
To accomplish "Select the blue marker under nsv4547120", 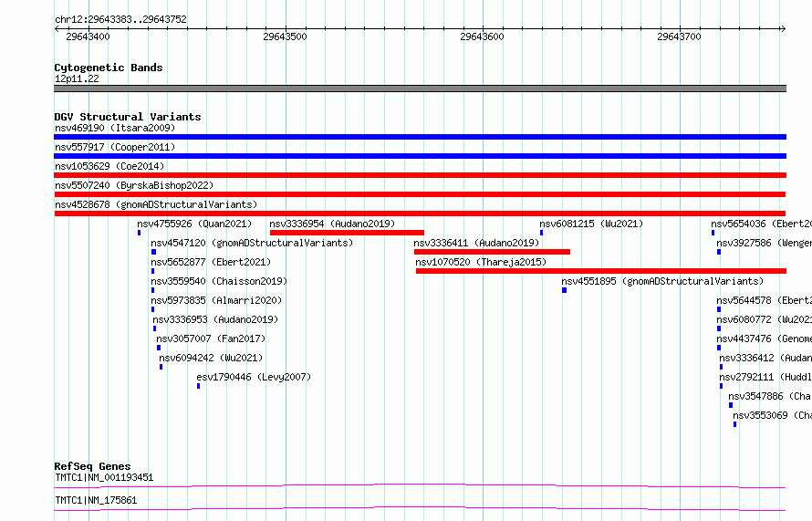I will tap(154, 252).
